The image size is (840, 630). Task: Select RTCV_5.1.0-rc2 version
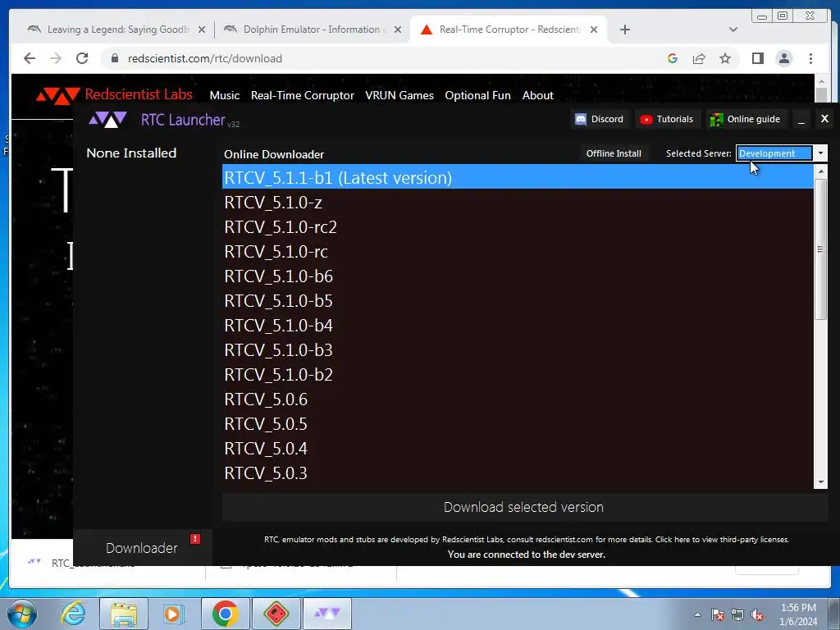(x=518, y=226)
